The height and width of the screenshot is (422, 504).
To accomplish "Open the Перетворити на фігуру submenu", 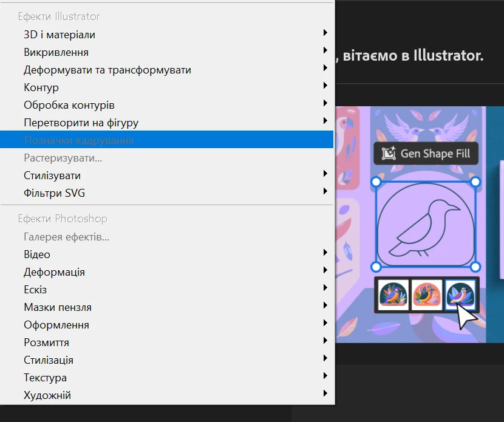I will point(167,123).
